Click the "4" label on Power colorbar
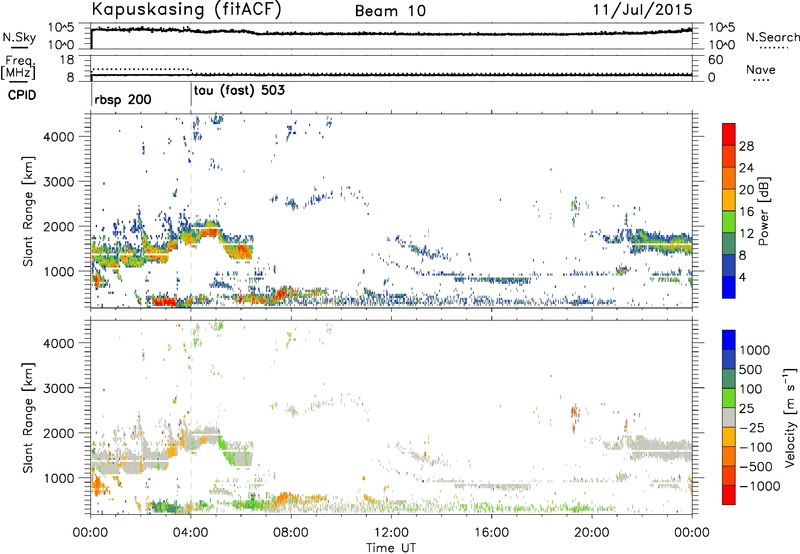Screen dimensions: 800x554 [743, 277]
